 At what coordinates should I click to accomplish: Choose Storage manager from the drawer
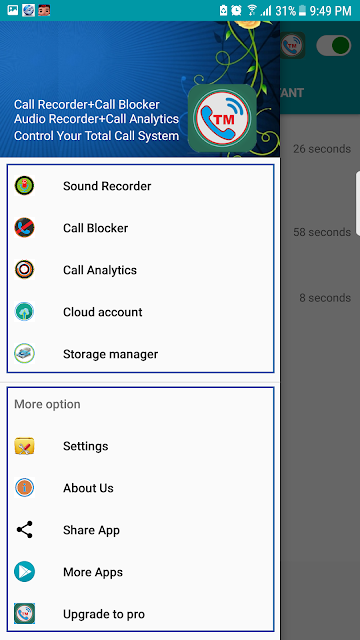[140, 354]
